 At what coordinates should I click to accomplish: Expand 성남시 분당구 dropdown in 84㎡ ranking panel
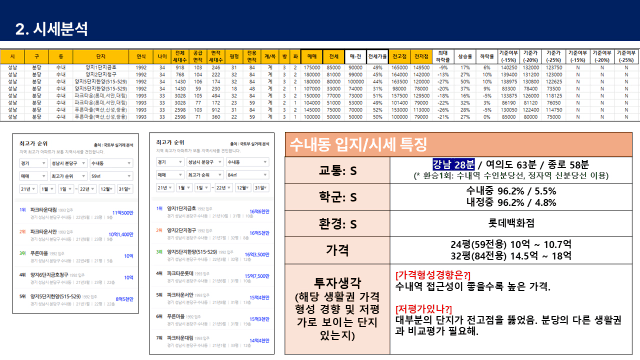[x=205, y=162]
